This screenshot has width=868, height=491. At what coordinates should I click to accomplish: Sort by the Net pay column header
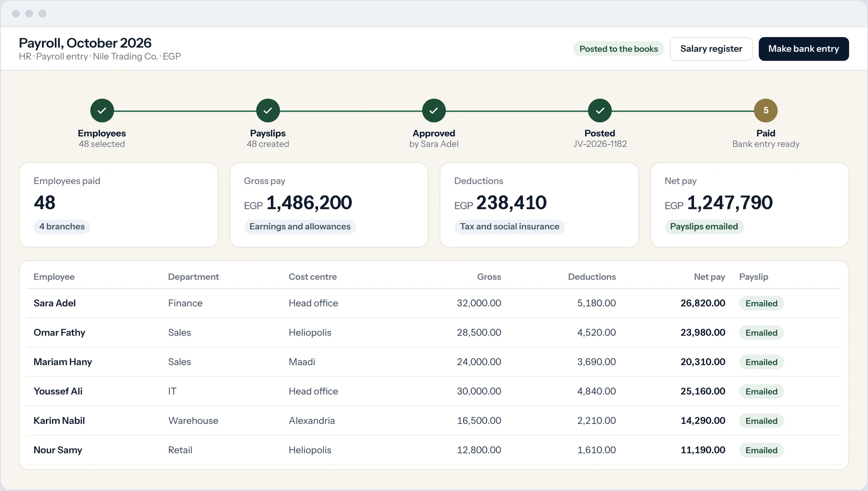tap(709, 277)
